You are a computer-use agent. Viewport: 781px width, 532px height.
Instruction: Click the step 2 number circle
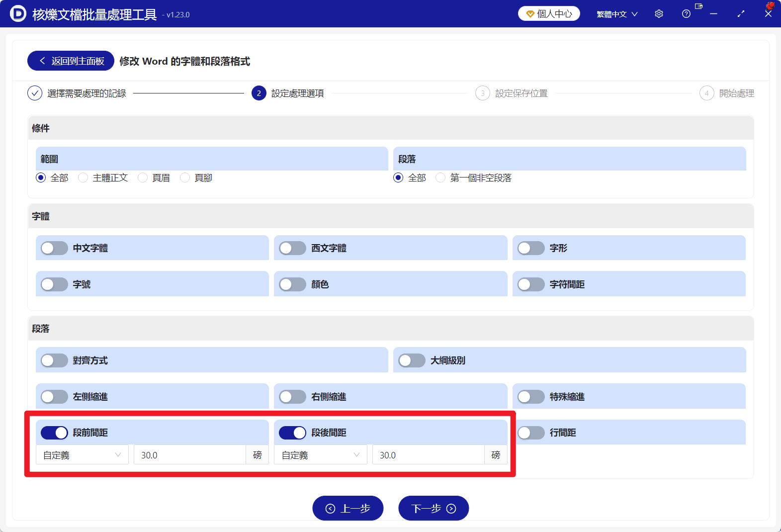coord(259,93)
